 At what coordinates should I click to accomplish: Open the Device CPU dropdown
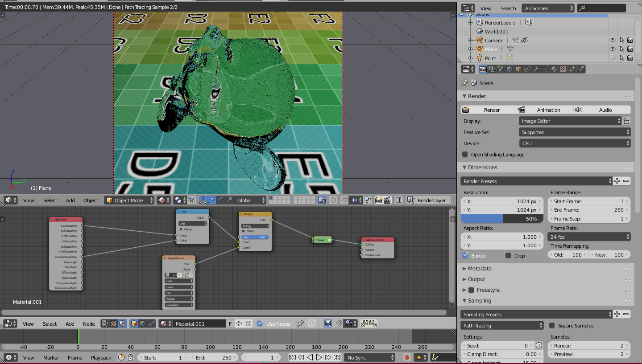point(574,143)
